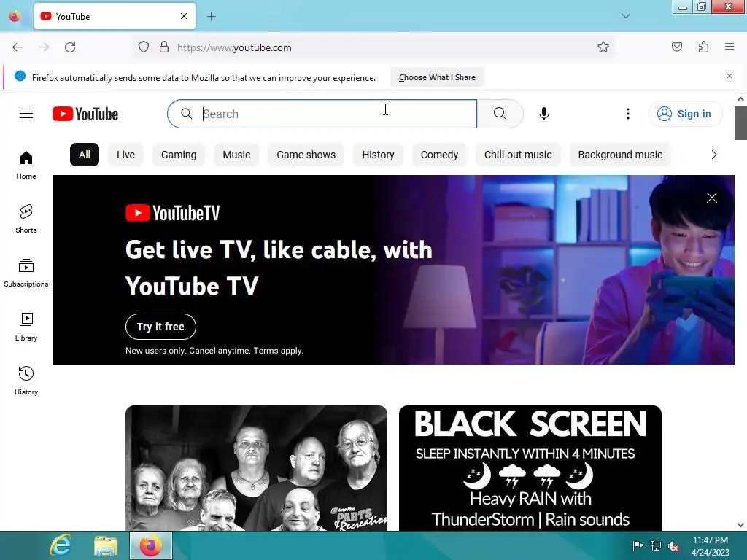The width and height of the screenshot is (747, 560).
Task: Open Shorts from the sidebar
Action: click(26, 219)
